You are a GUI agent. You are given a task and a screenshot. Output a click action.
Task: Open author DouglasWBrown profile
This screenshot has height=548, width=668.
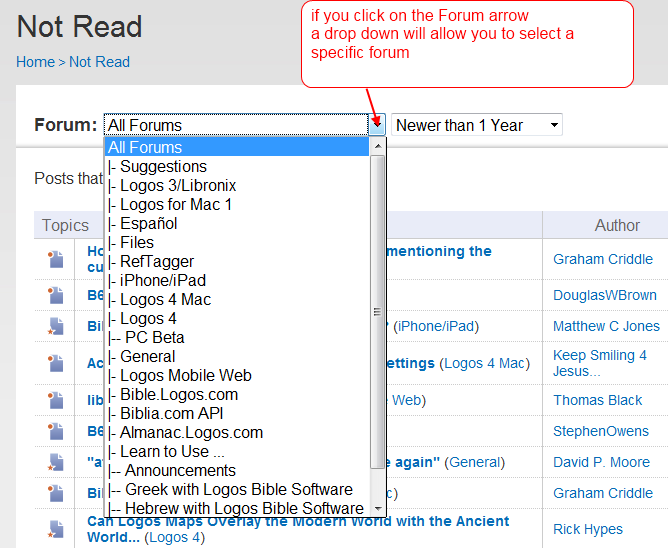tap(605, 295)
